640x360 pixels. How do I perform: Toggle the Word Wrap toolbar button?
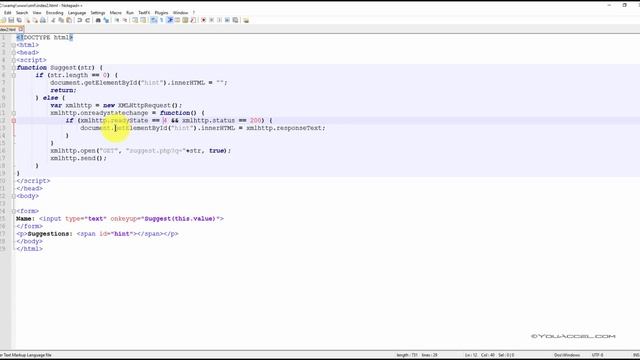coord(153,20)
